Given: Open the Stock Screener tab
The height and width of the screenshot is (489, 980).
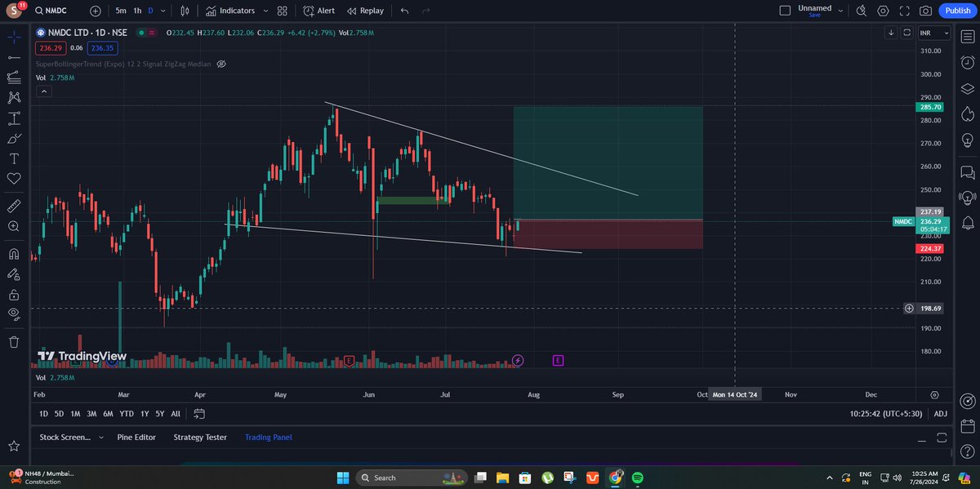Looking at the screenshot, I should [x=65, y=438].
